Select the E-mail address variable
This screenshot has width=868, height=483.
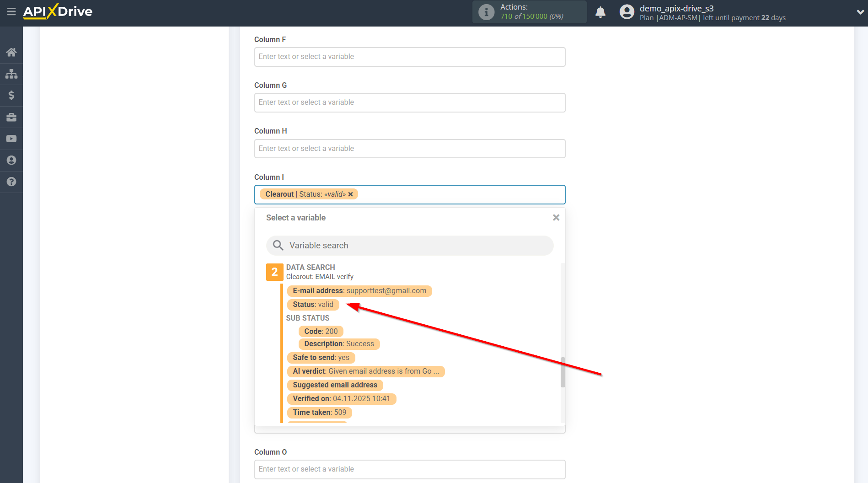(359, 290)
